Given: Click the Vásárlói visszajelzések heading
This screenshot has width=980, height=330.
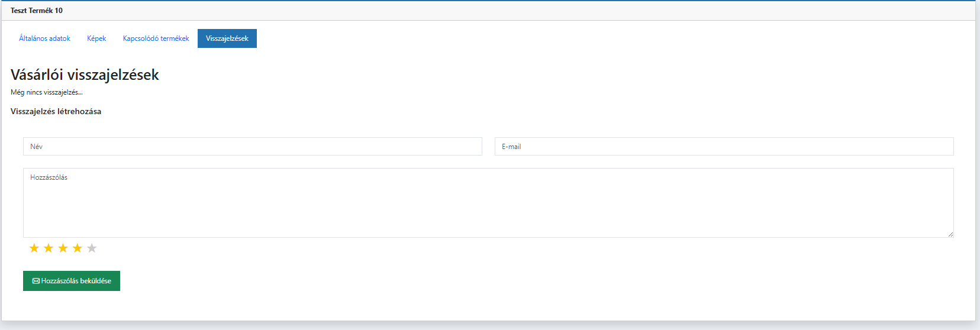Looking at the screenshot, I should [x=85, y=75].
